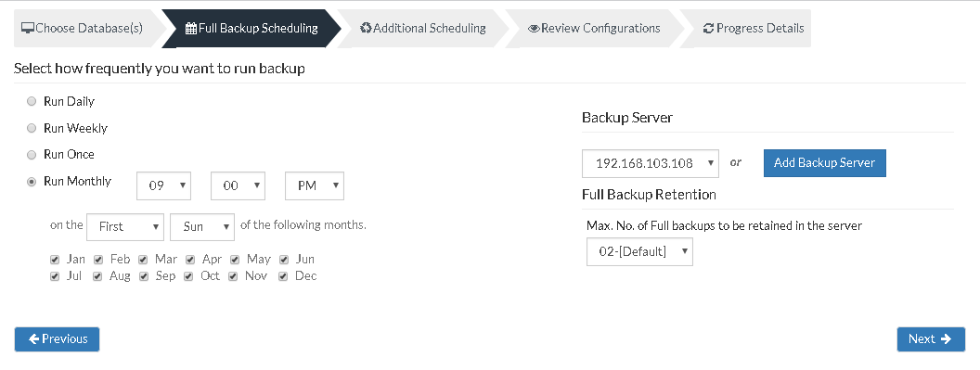980x370 pixels.
Task: Click the Add Backup Server button
Action: pyautogui.click(x=824, y=162)
